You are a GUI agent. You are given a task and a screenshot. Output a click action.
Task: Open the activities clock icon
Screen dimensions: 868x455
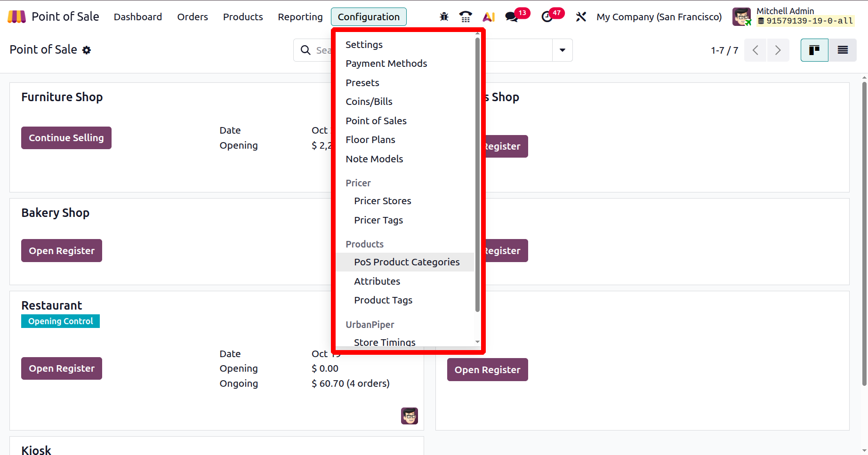point(547,17)
